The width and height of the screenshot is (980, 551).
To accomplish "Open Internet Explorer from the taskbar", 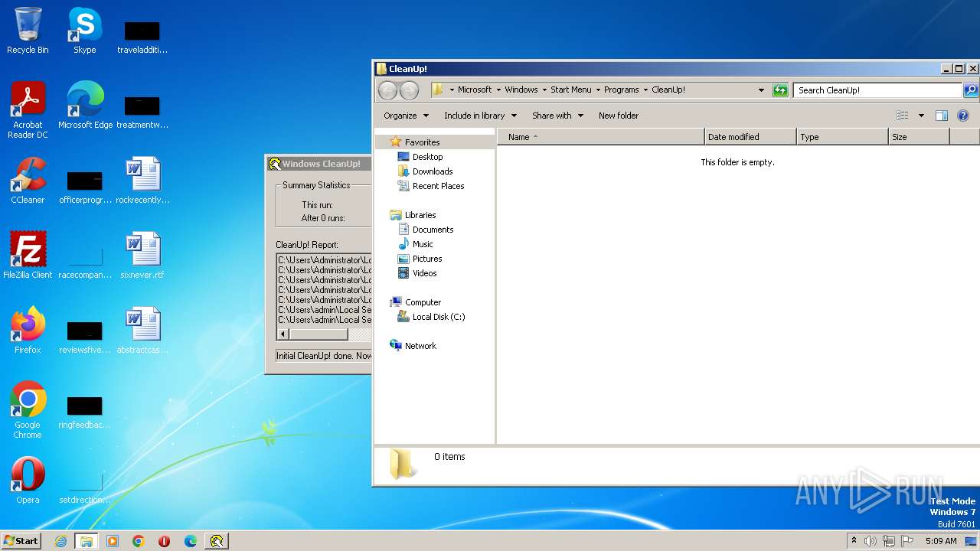I will coord(61,541).
